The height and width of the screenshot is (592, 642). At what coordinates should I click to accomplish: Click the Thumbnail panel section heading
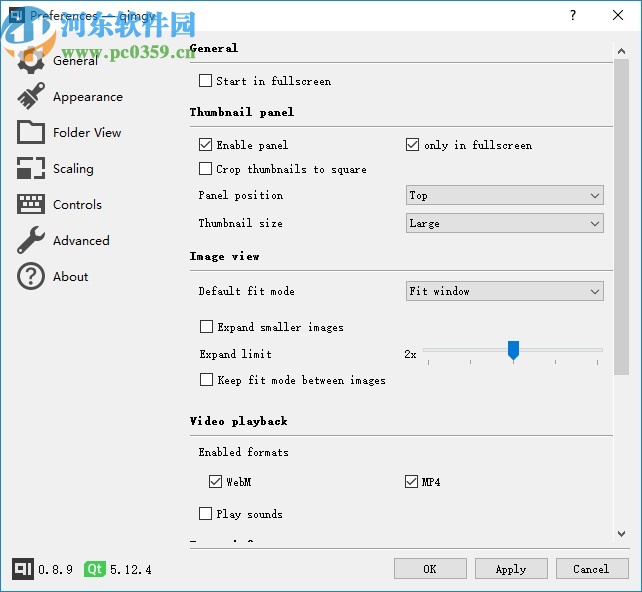pyautogui.click(x=242, y=112)
